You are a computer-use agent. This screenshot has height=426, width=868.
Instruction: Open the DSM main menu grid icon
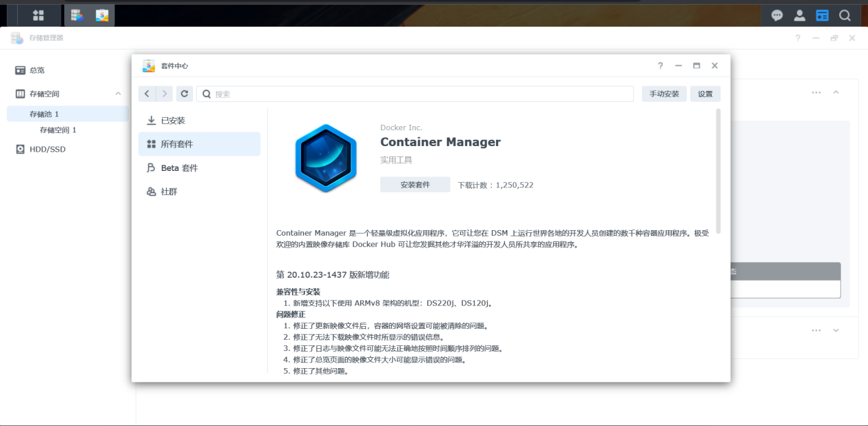pos(39,15)
